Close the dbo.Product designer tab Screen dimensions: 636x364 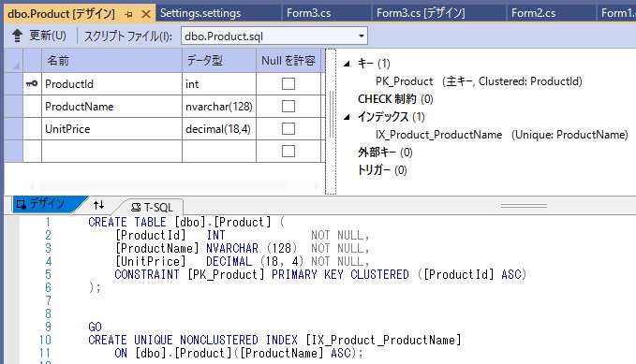(146, 15)
